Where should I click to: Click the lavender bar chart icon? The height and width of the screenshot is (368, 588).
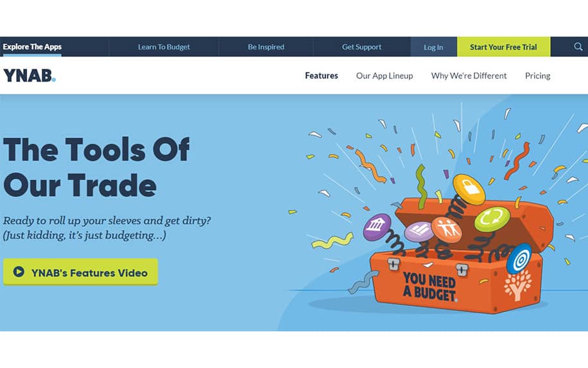(419, 231)
